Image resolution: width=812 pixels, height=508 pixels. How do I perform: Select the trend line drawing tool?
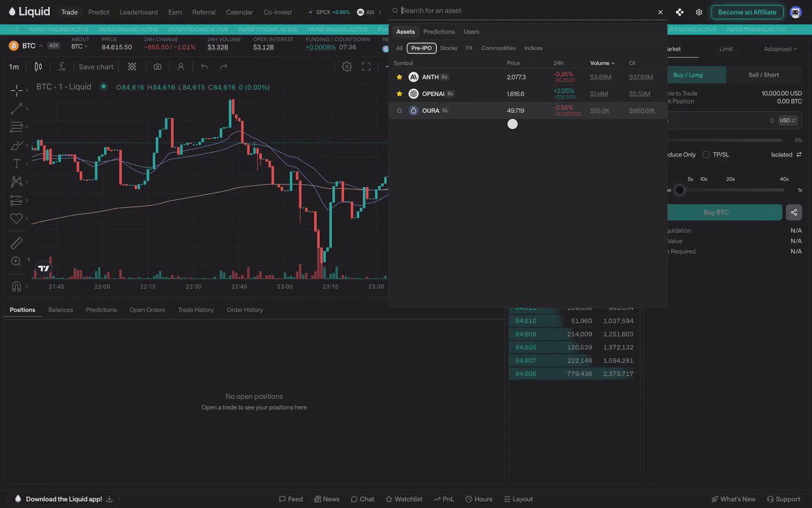16,108
